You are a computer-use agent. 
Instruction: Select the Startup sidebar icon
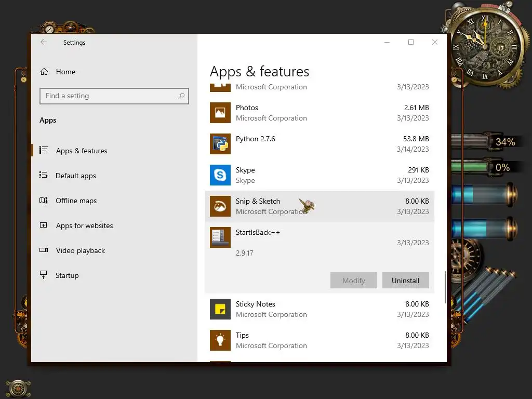(44, 275)
